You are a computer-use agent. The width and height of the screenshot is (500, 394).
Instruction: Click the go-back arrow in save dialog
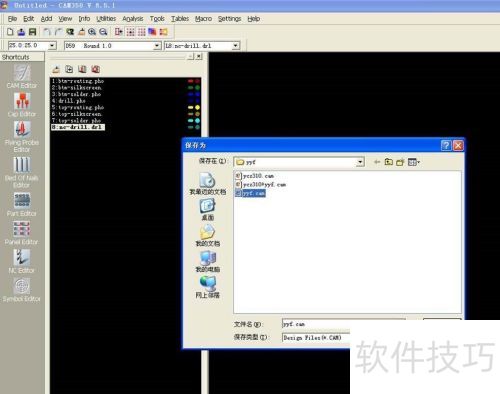(377, 162)
